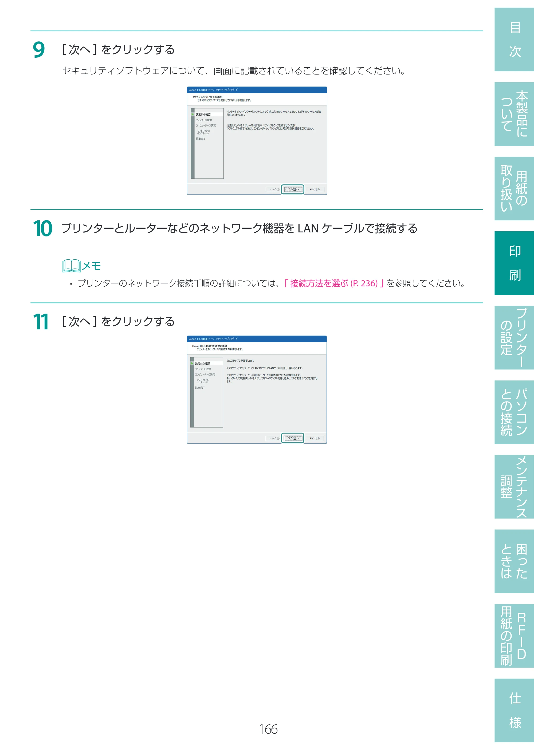Click the step 11 dialog title bar
The height and width of the screenshot is (756, 534).
(x=257, y=339)
